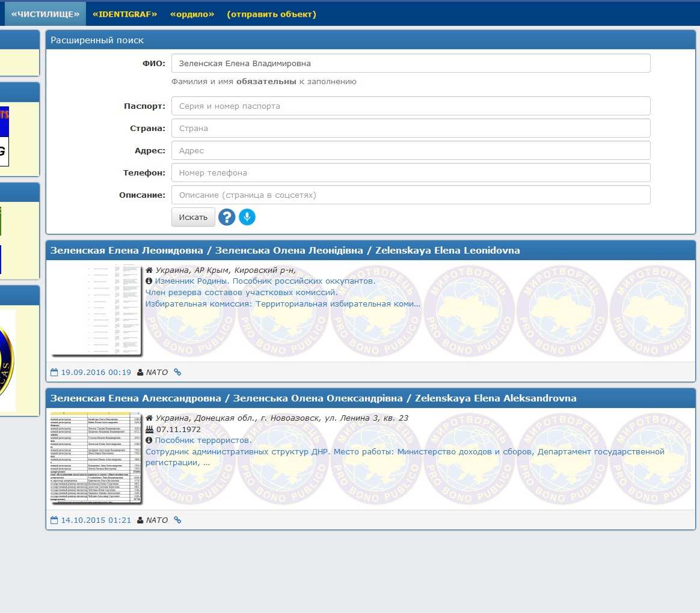The height and width of the screenshot is (613, 700).
Task: Click the house icon in the first result
Action: pyautogui.click(x=149, y=270)
